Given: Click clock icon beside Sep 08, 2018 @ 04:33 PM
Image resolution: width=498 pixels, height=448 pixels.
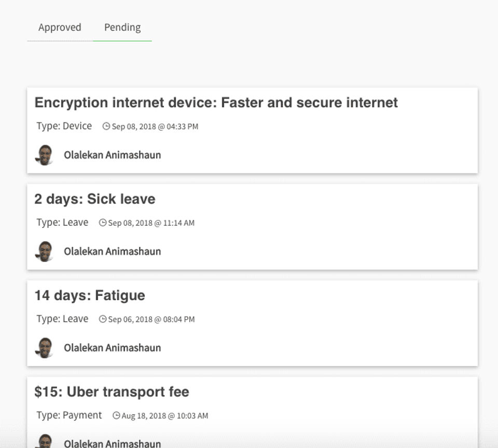Looking at the screenshot, I should point(106,126).
